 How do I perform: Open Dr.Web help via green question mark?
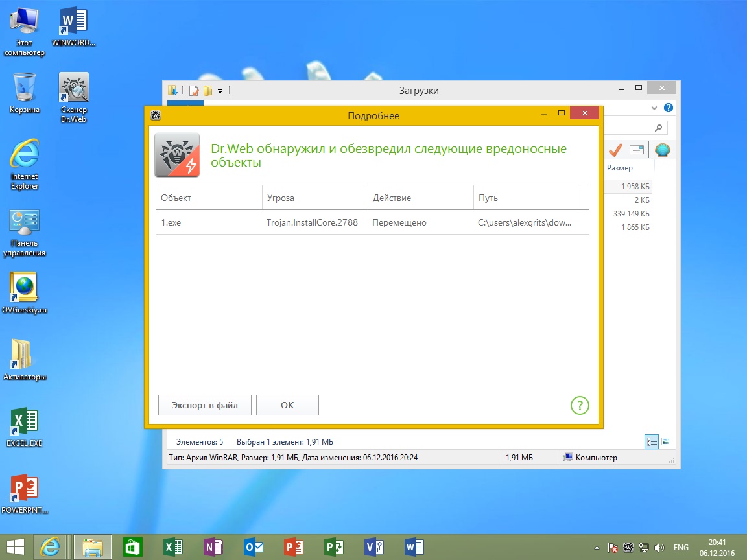click(x=580, y=406)
